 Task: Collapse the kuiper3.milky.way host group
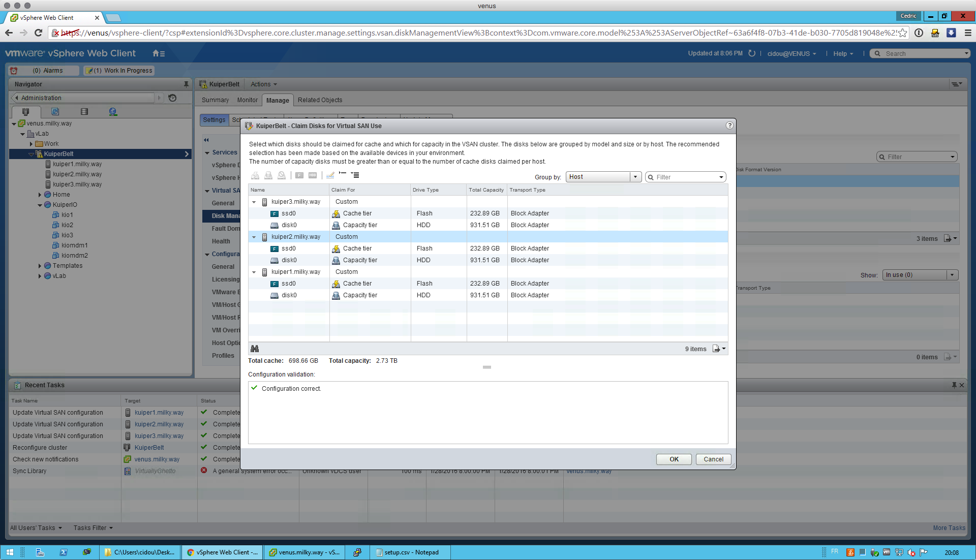(x=254, y=202)
